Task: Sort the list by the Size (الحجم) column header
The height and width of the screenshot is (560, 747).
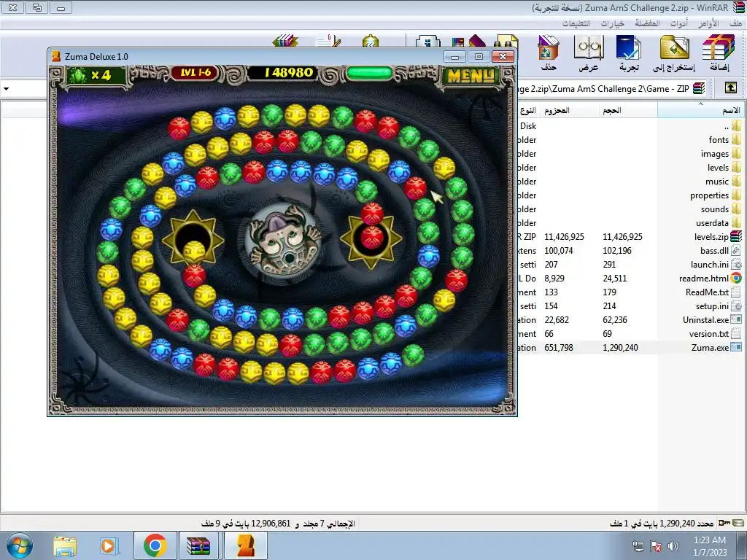Action: [628, 111]
